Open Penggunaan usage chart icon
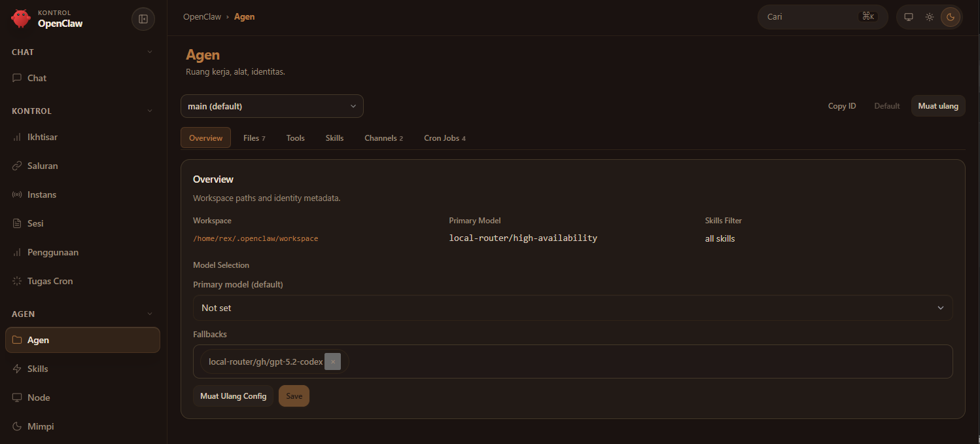Screen dimensions: 980x444 pos(17,252)
